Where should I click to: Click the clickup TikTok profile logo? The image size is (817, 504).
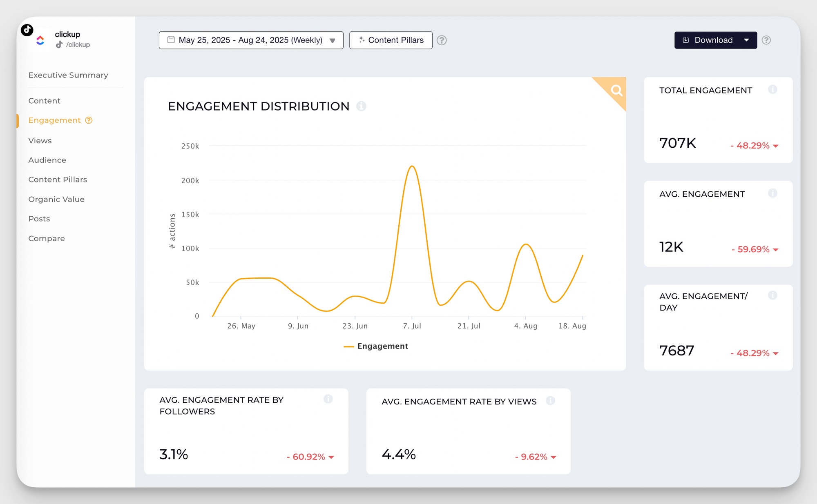click(40, 40)
